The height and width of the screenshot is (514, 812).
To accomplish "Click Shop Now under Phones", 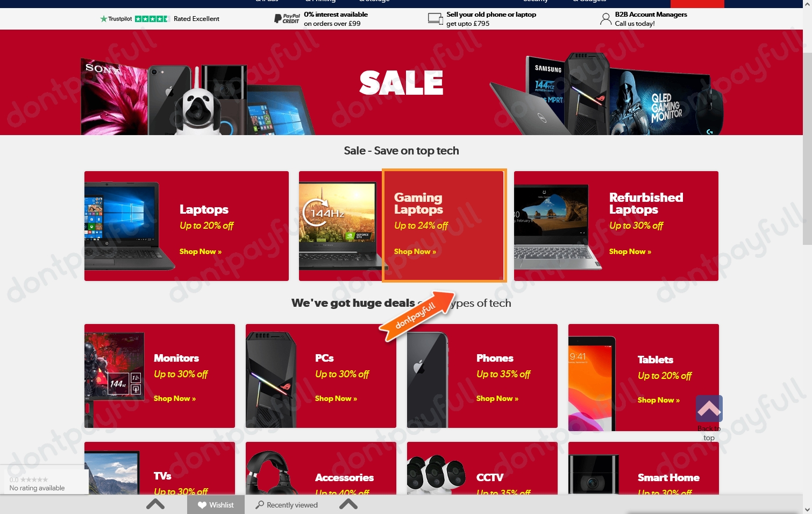I will point(497,399).
